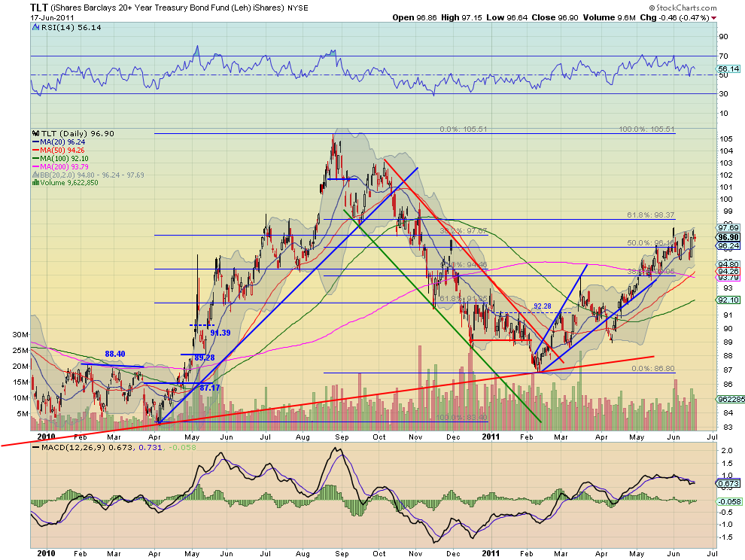Click the TLT ticker symbol in the title
Image resolution: width=745 pixels, height=560 pixels.
click(x=39, y=8)
